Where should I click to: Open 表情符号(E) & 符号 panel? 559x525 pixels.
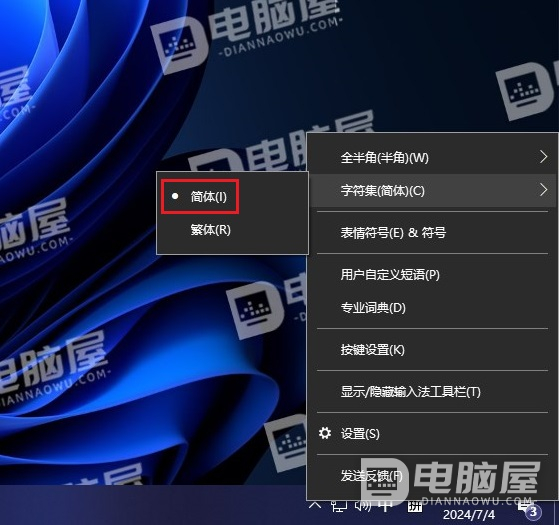point(432,233)
